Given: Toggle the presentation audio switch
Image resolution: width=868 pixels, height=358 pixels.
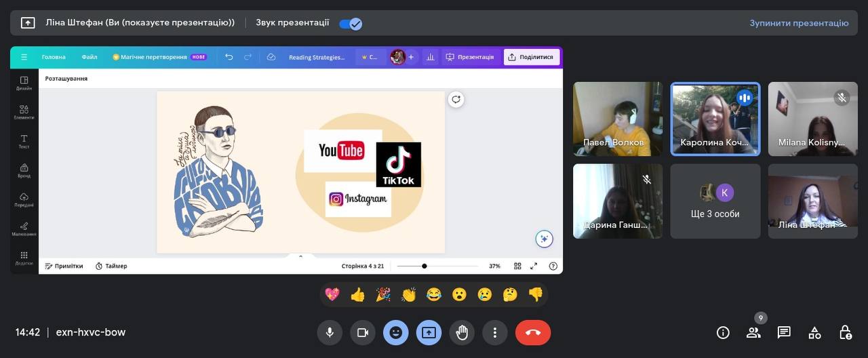Looking at the screenshot, I should [x=351, y=23].
